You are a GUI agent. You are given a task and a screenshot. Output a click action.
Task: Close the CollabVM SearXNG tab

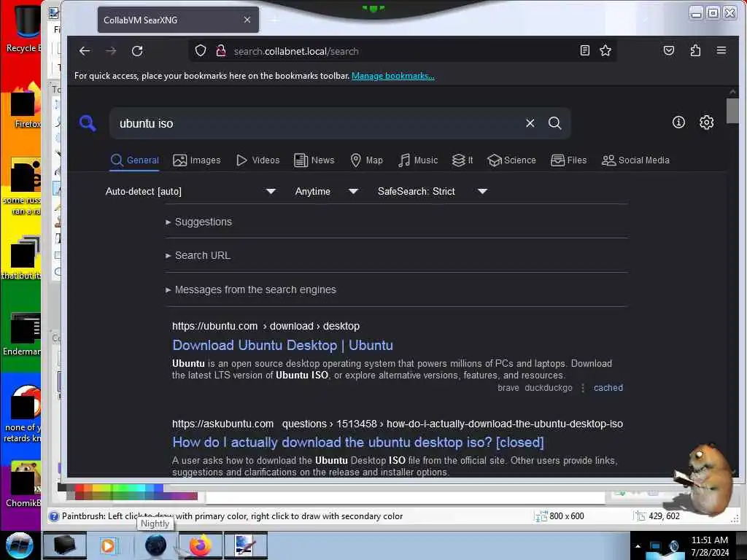point(247,20)
